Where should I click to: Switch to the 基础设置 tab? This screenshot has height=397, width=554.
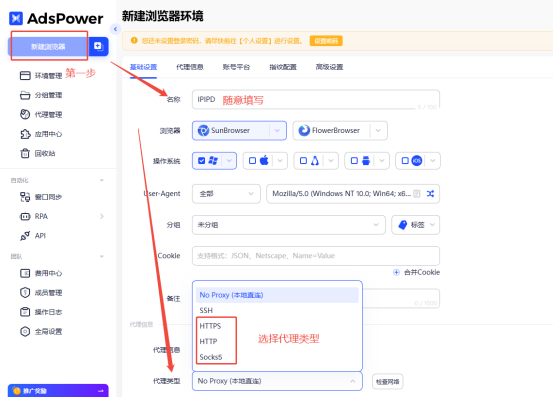(x=143, y=67)
